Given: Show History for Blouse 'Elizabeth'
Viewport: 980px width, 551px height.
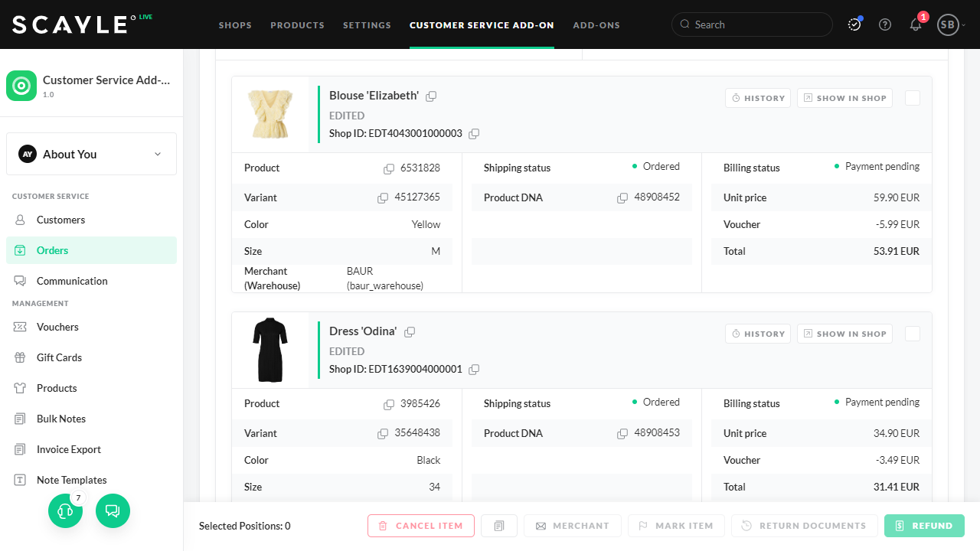Looking at the screenshot, I should point(757,98).
